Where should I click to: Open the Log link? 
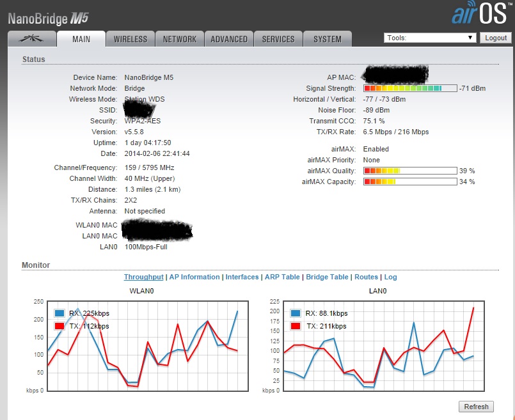[x=390, y=277]
